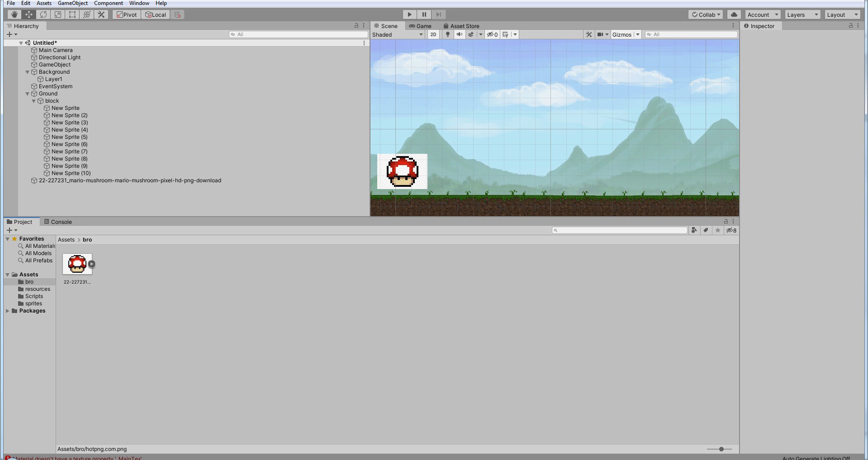This screenshot has width=868, height=460.
Task: Toggle grid snapping icon in main toolbar
Action: coord(177,14)
